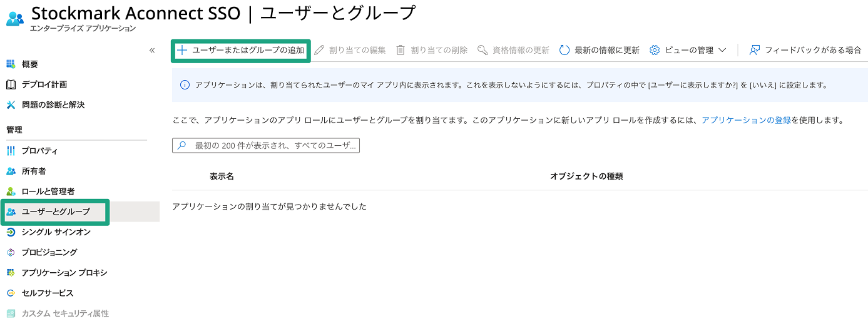Viewport: 868px width, 331px height.
Task: Click the ロールと管理者 icon
Action: (x=11, y=191)
